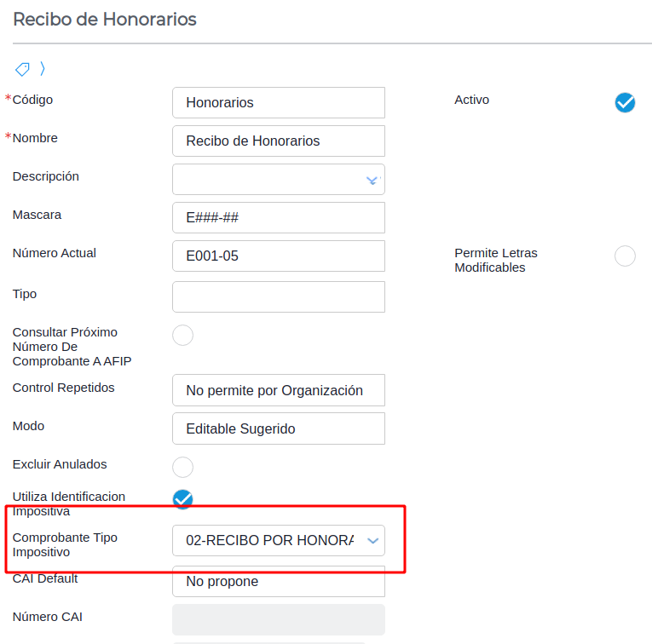Enable Permite Letras Modificables option

pos(625,256)
